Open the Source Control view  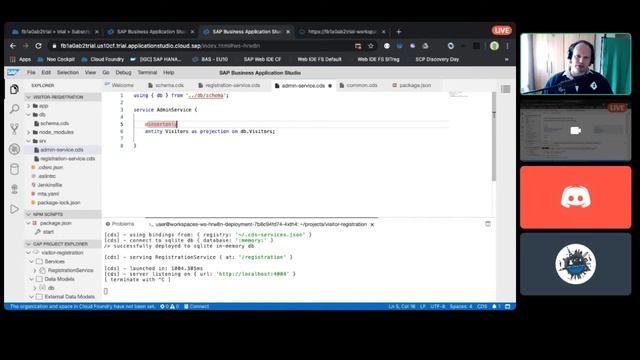(14, 129)
